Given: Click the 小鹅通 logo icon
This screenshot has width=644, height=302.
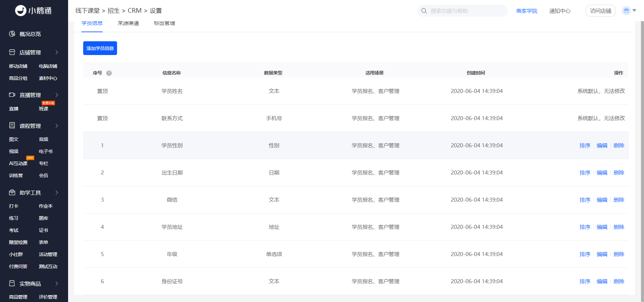Looking at the screenshot, I should [21, 11].
